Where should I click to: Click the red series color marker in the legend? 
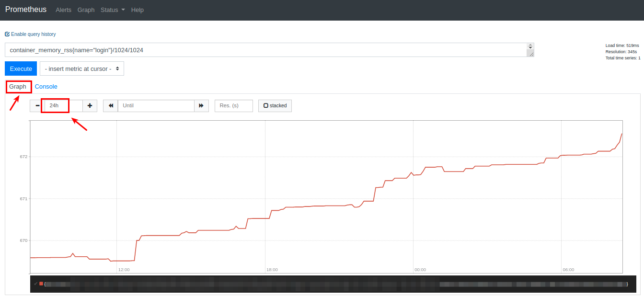tap(41, 283)
